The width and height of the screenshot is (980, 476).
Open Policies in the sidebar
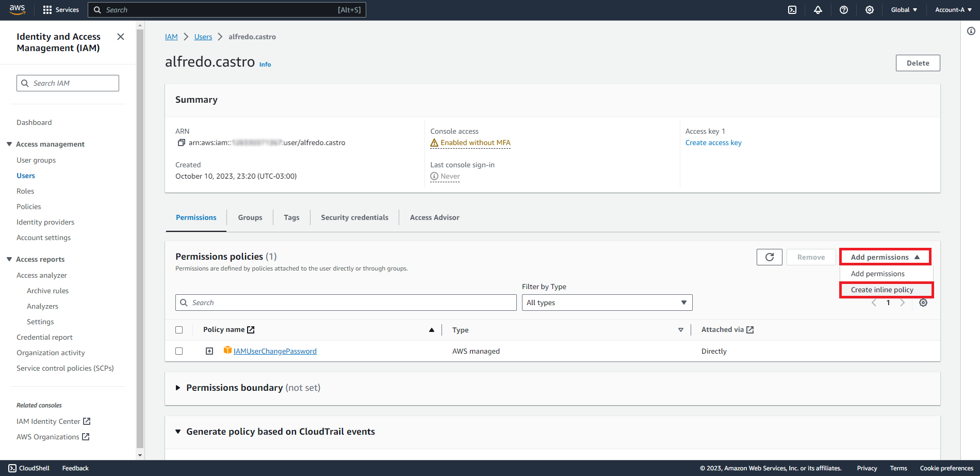tap(29, 207)
